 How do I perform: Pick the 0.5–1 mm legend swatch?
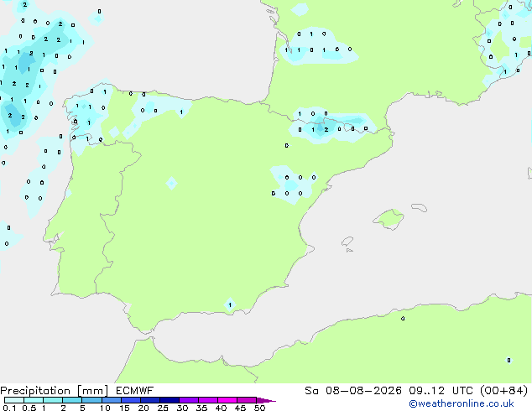coord(34,400)
